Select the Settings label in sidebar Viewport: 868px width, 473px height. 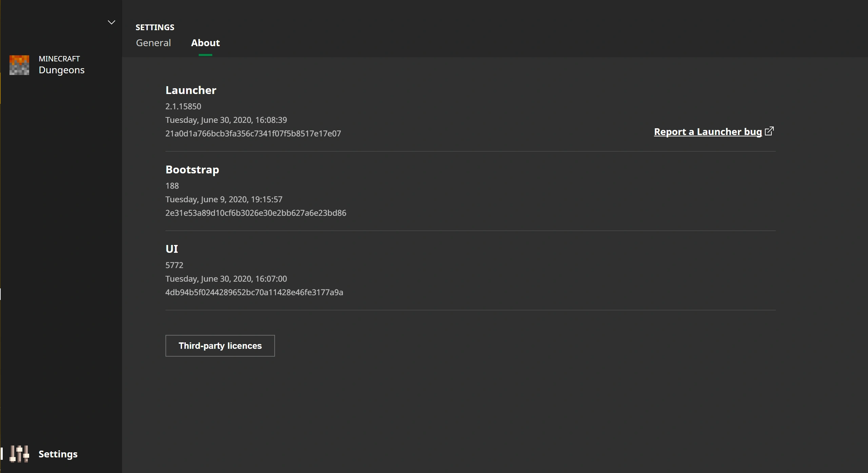pyautogui.click(x=58, y=454)
